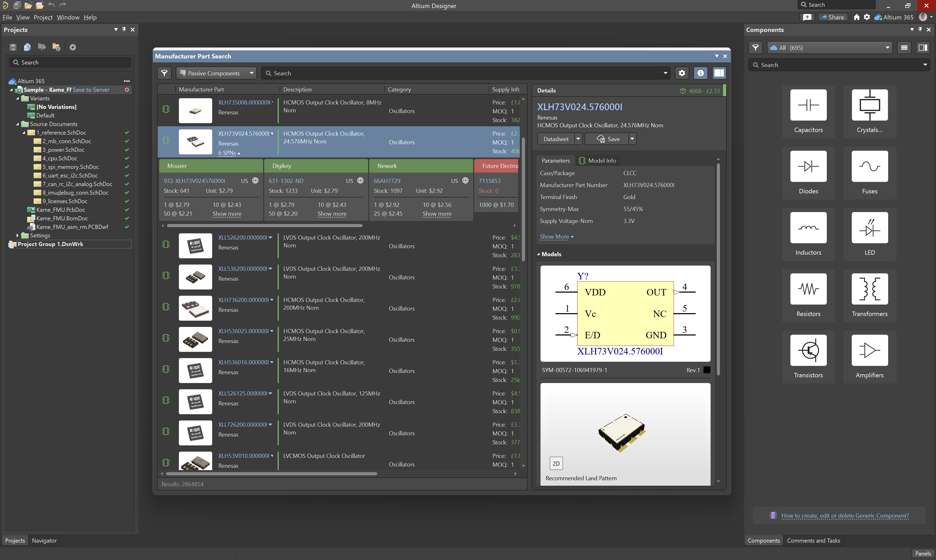Toggle the split view panel button

click(x=719, y=73)
